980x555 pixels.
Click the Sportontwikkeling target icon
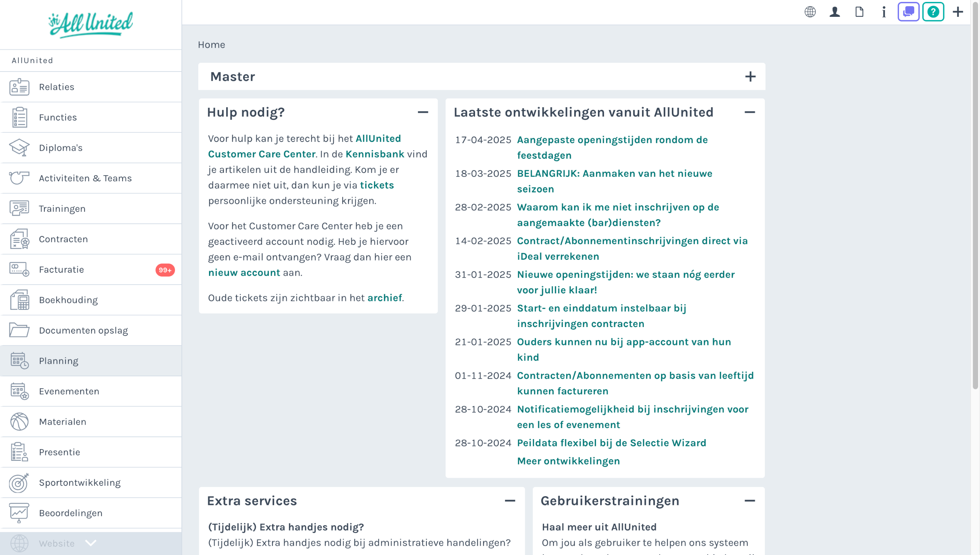(19, 483)
